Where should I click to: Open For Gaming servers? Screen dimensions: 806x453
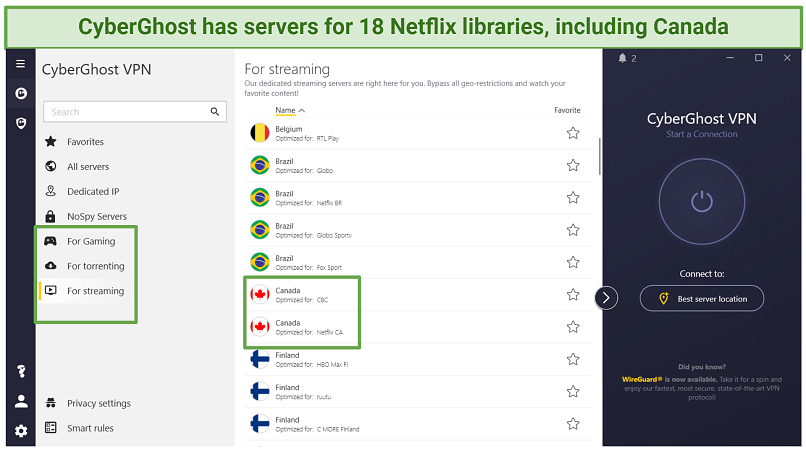pos(91,241)
